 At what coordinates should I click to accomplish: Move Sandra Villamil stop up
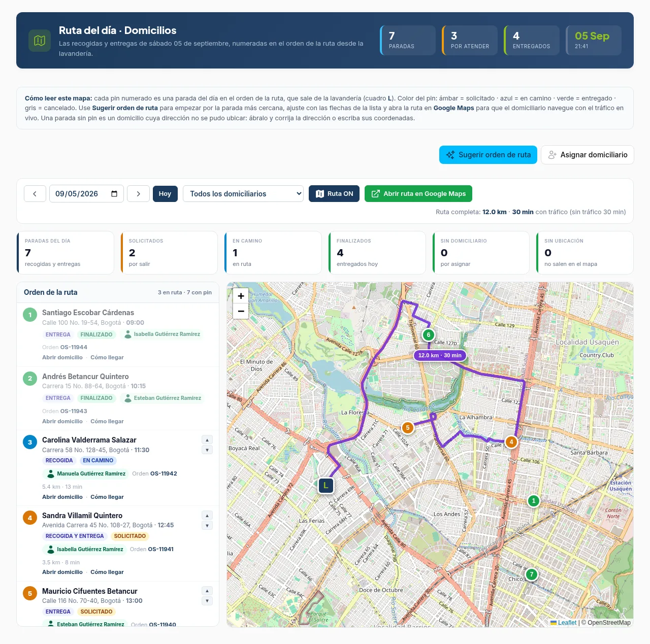207,516
